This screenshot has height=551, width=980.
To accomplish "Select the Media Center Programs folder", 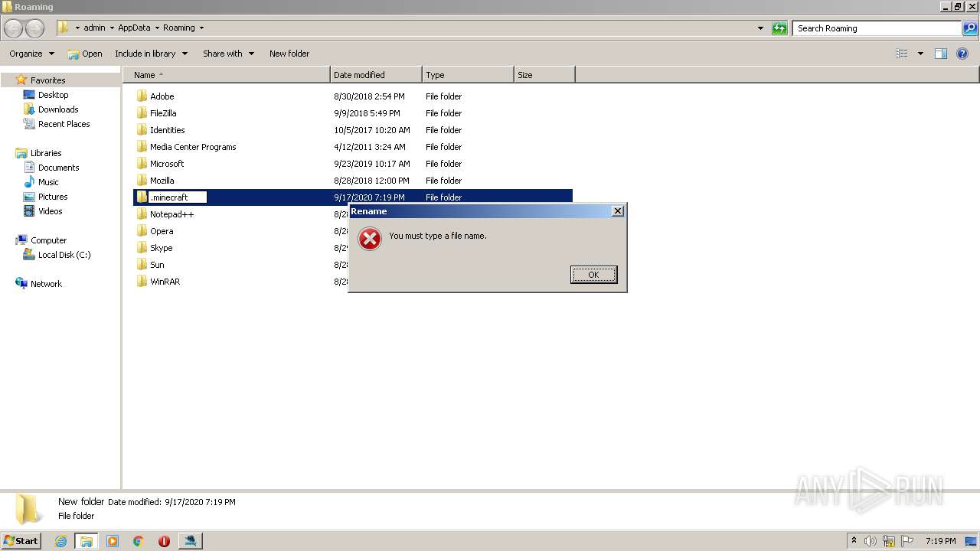I will click(x=193, y=147).
